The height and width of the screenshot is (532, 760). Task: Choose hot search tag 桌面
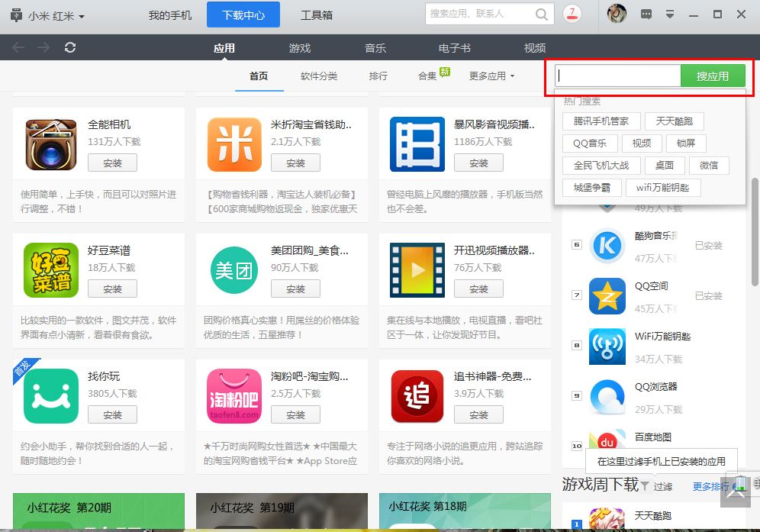(x=665, y=166)
